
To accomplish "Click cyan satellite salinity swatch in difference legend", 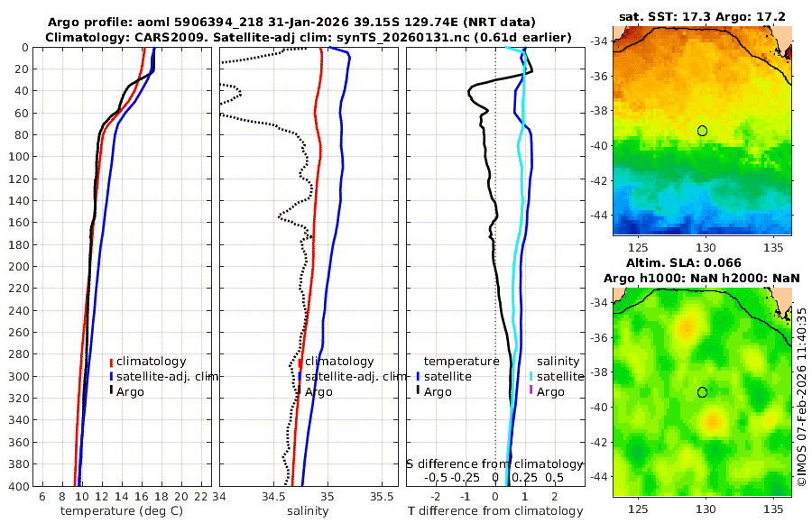I will 531,377.
